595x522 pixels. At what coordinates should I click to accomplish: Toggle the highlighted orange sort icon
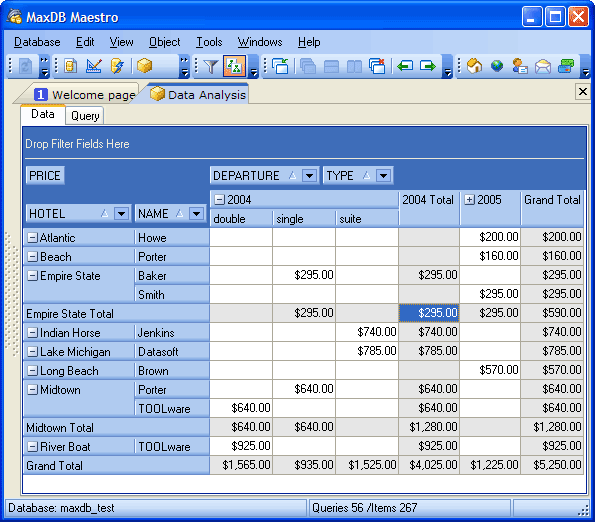(235, 66)
